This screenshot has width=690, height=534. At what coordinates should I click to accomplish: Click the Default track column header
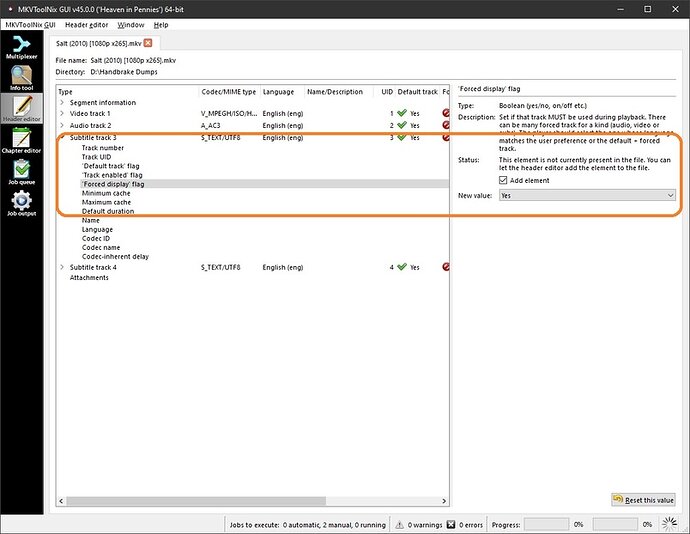click(x=417, y=92)
